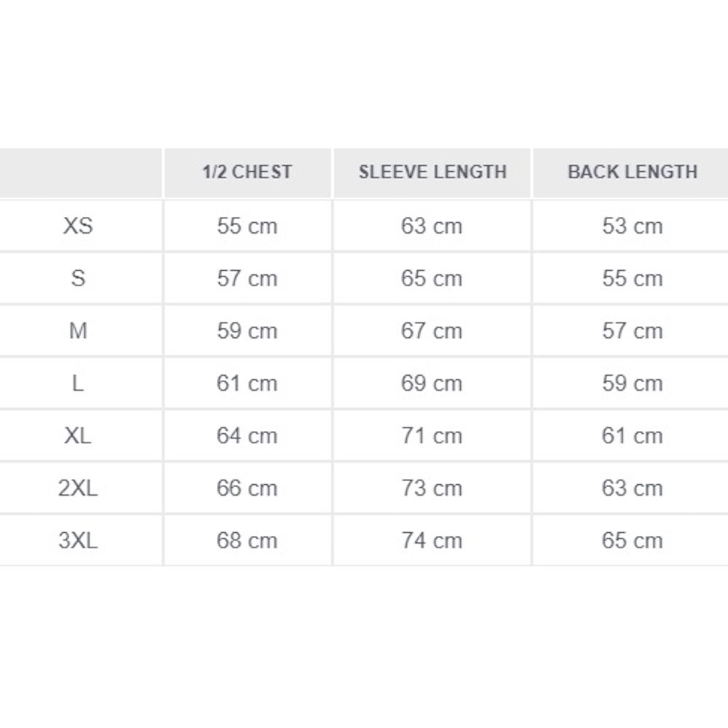
Task: Click the XS chest value 55 cm
Action: click(247, 226)
